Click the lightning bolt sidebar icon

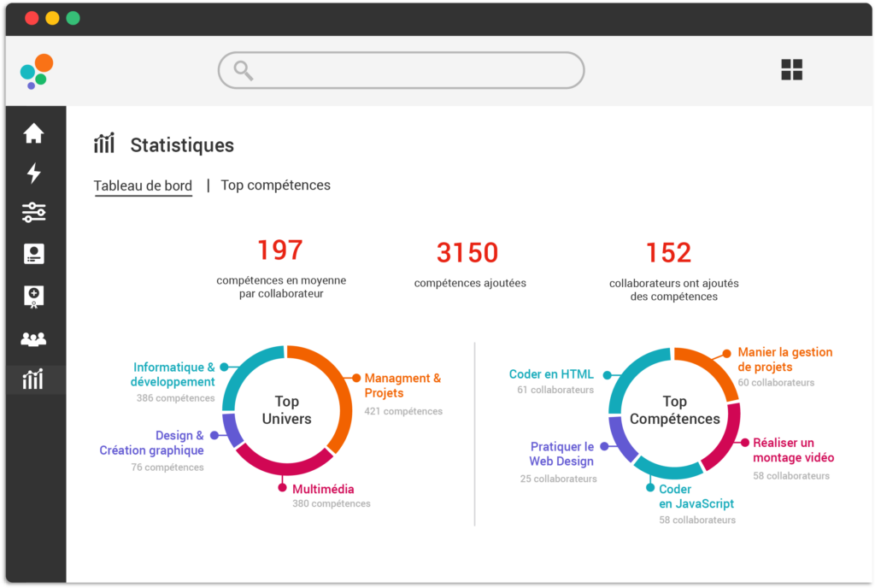[34, 173]
